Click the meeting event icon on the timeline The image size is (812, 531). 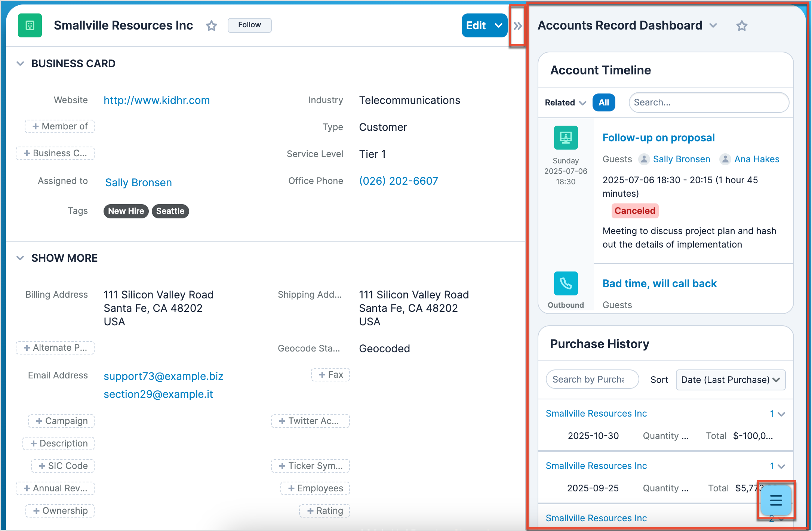(x=566, y=137)
